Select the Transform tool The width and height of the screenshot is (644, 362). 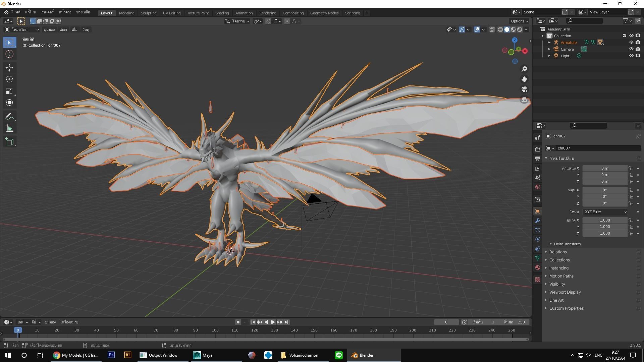coord(9,103)
